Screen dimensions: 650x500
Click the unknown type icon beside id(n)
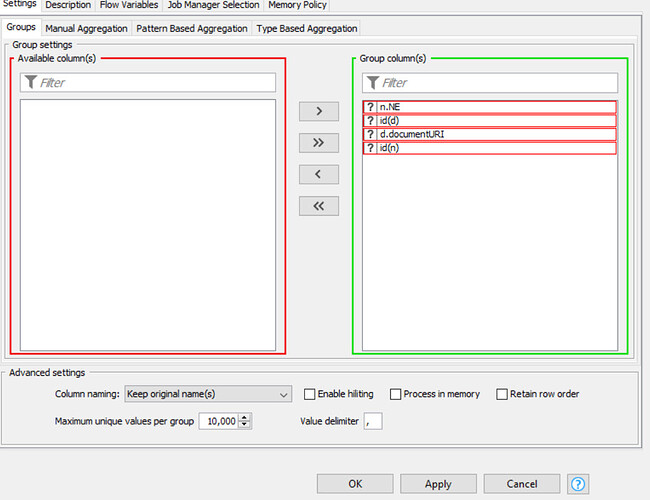pyautogui.click(x=370, y=148)
